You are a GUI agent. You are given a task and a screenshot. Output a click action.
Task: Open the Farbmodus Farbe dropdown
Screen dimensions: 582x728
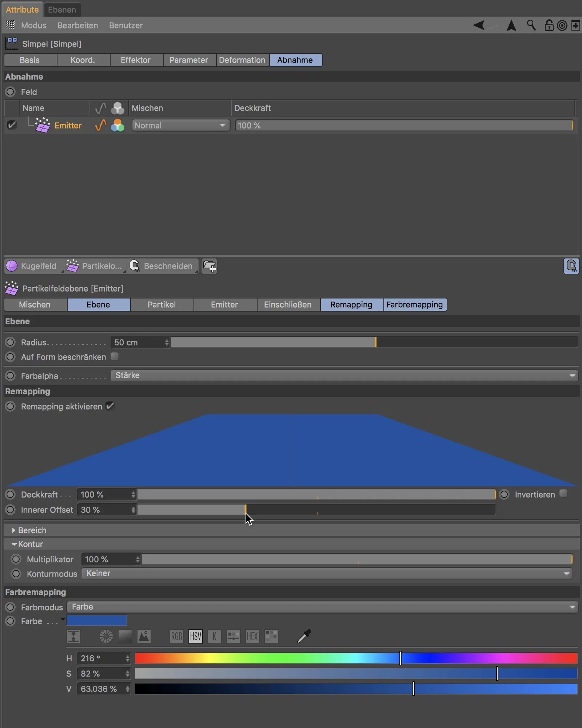tap(323, 607)
